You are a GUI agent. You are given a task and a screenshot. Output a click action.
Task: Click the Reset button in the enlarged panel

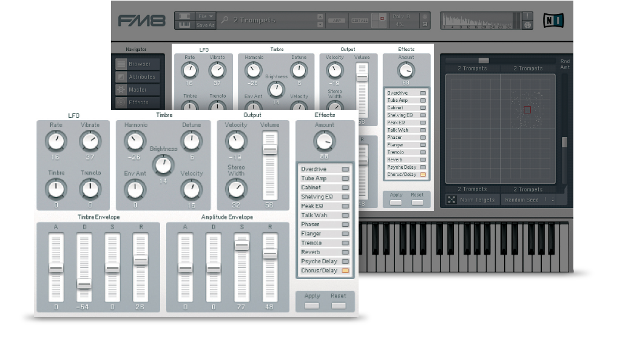click(339, 306)
